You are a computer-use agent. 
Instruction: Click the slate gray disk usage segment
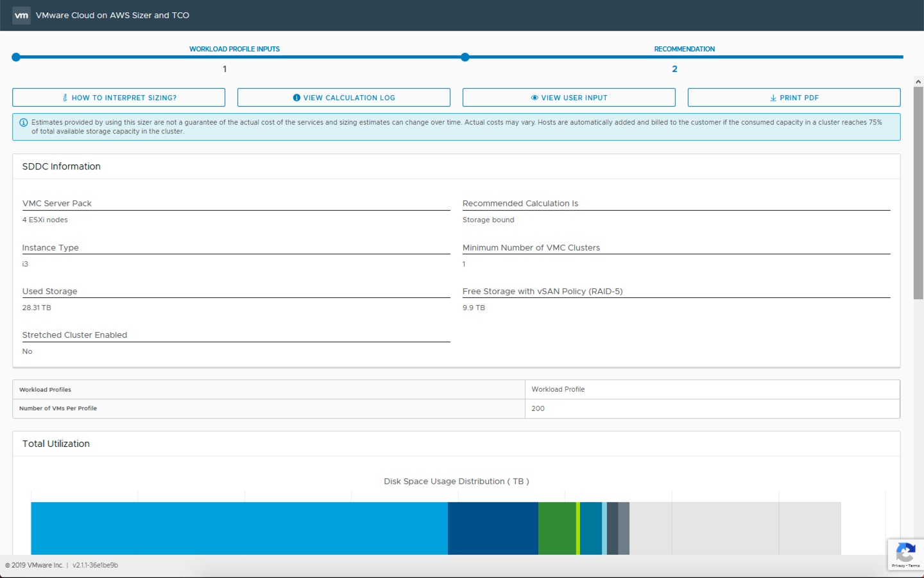[x=624, y=528]
